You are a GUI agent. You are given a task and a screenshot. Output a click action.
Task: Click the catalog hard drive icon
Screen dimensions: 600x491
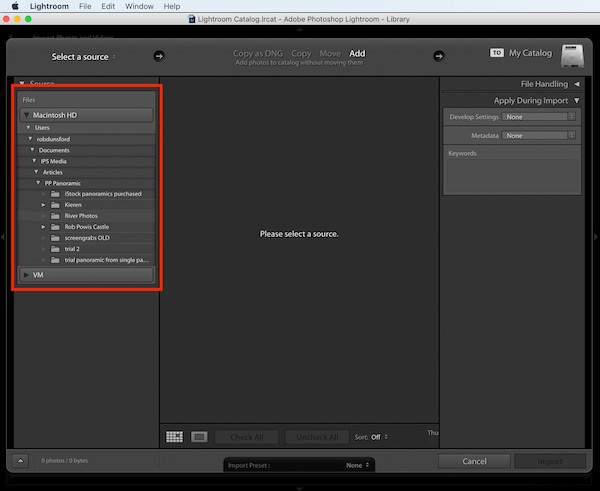[570, 54]
